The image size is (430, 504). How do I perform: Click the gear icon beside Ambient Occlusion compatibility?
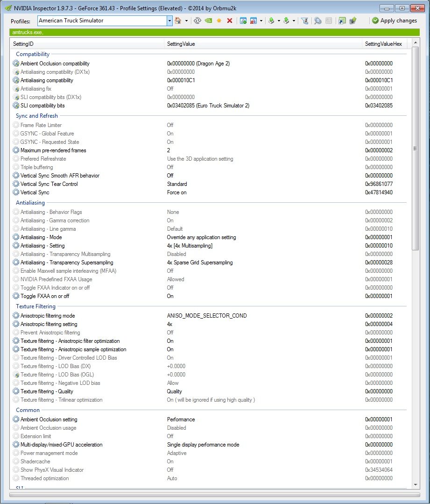tap(16, 64)
